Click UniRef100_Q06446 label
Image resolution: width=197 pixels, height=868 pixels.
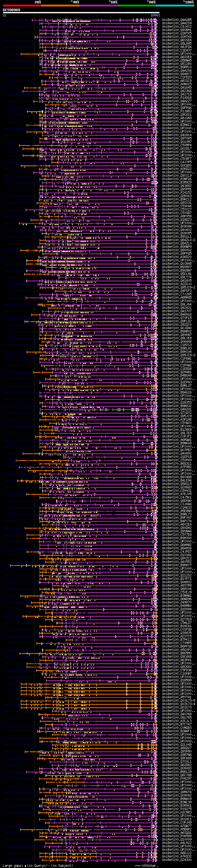point(177,342)
